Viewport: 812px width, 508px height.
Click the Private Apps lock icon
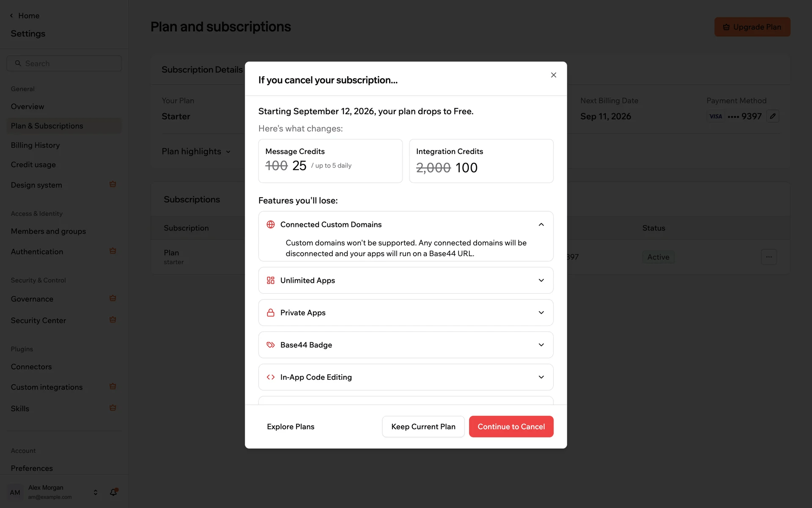click(271, 312)
